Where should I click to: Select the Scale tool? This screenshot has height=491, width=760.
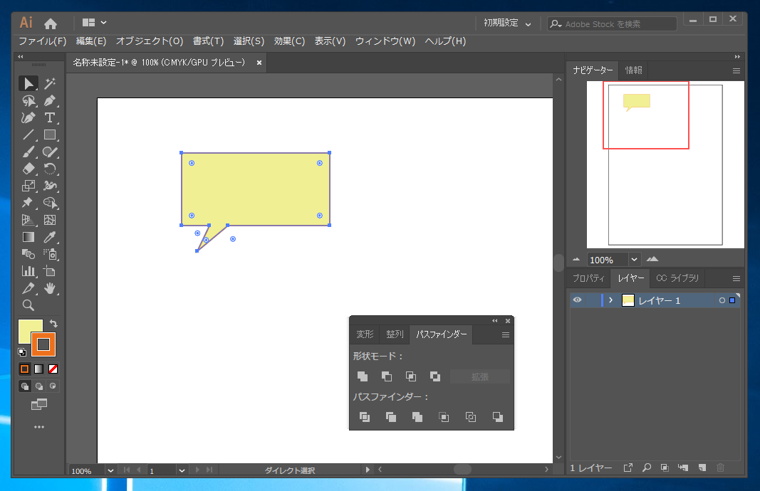(28, 186)
